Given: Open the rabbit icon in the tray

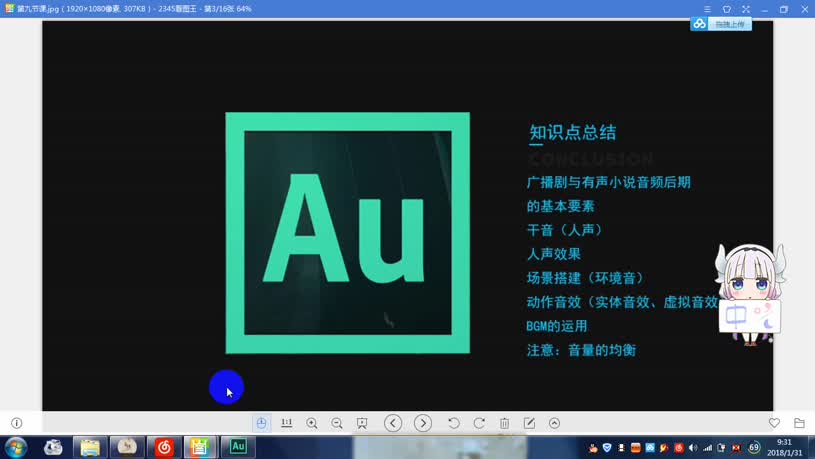Looking at the screenshot, I should tap(593, 448).
